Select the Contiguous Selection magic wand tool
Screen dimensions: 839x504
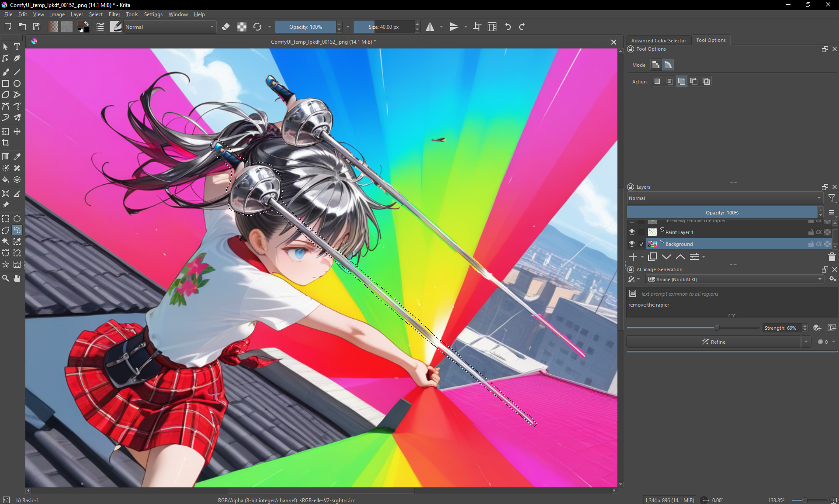pos(6,242)
